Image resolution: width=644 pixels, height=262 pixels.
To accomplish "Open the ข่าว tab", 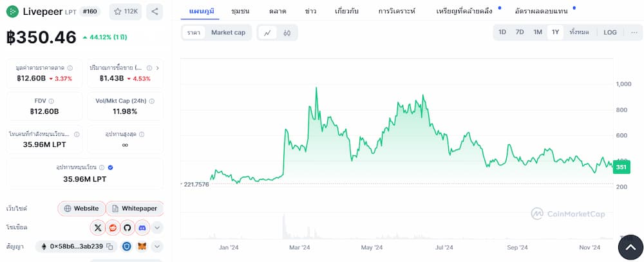I will 310,11.
